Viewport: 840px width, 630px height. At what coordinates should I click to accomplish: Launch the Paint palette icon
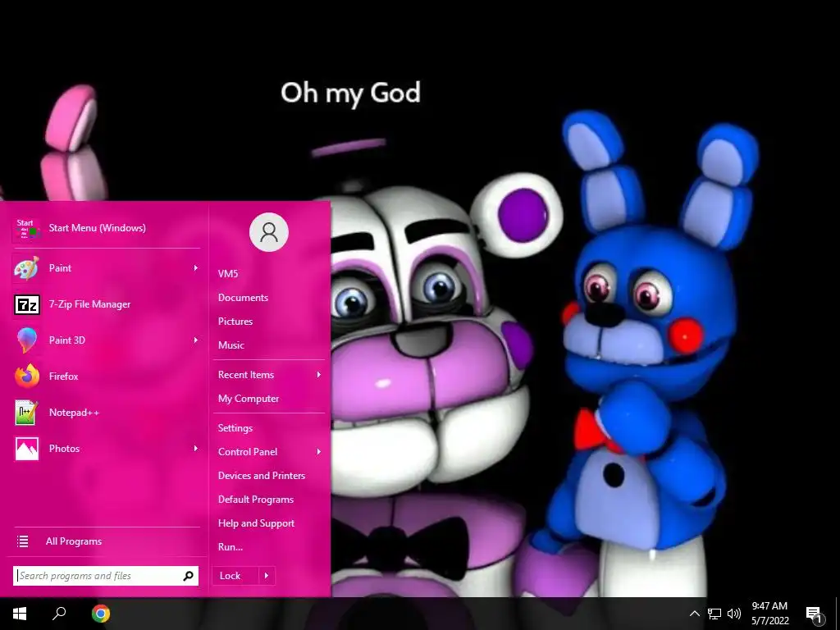tap(27, 268)
